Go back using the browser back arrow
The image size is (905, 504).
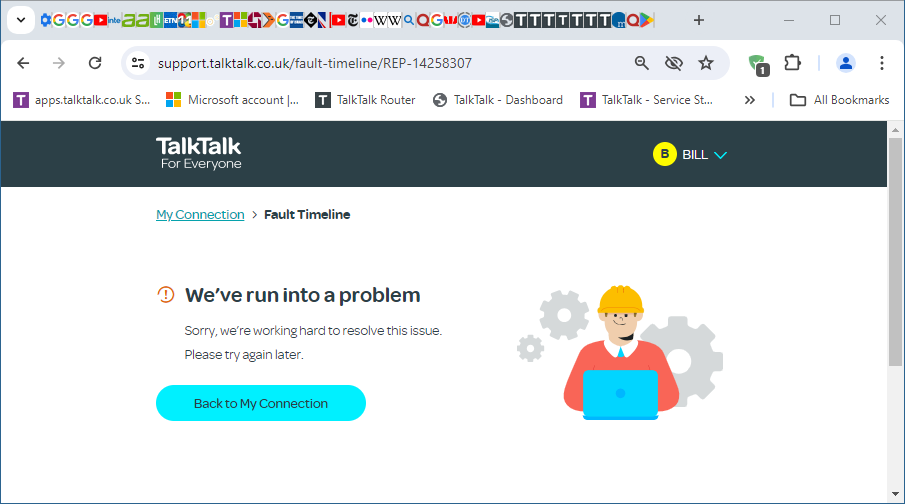(x=23, y=63)
